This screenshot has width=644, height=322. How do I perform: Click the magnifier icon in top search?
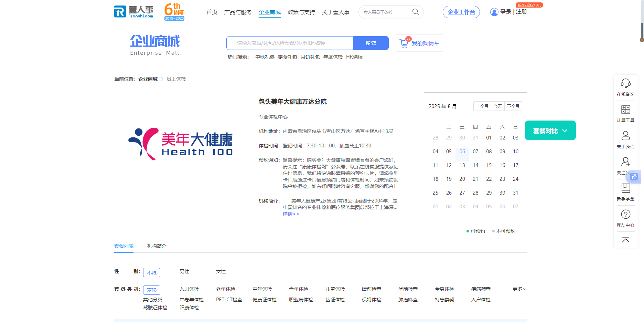coord(416,12)
